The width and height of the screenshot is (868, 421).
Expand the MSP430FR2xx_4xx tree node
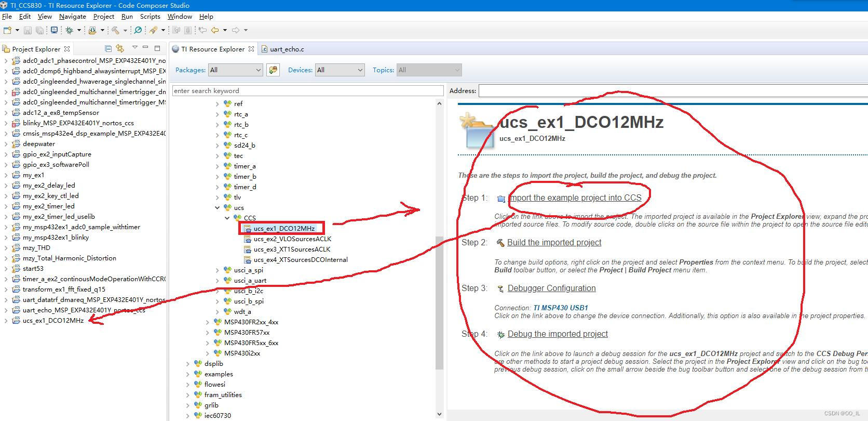click(208, 322)
